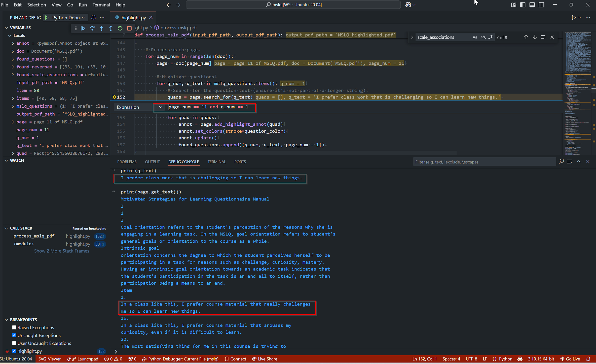This screenshot has height=364, width=596.
Task: Start debugging with the green play icon
Action: tap(46, 18)
